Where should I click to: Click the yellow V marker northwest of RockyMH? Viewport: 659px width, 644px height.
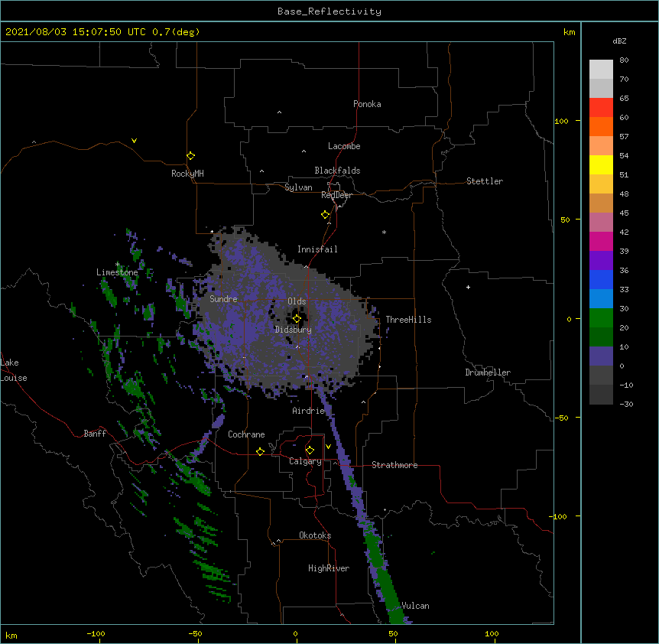pos(134,141)
